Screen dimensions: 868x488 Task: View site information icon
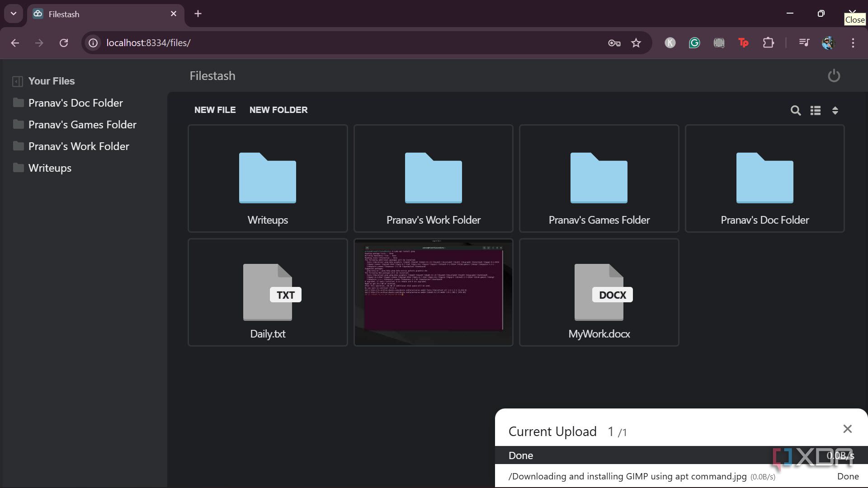pos(93,43)
